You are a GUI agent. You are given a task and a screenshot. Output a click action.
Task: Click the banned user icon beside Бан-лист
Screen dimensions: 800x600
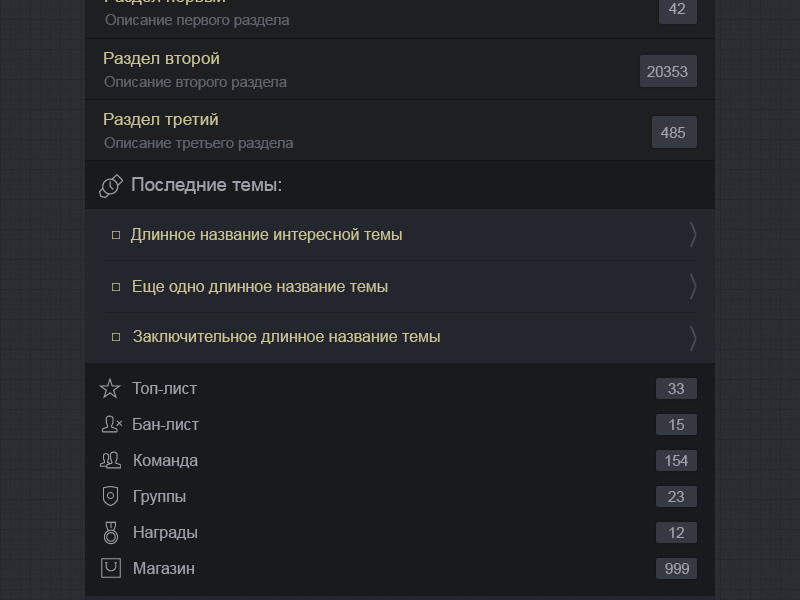pos(111,425)
